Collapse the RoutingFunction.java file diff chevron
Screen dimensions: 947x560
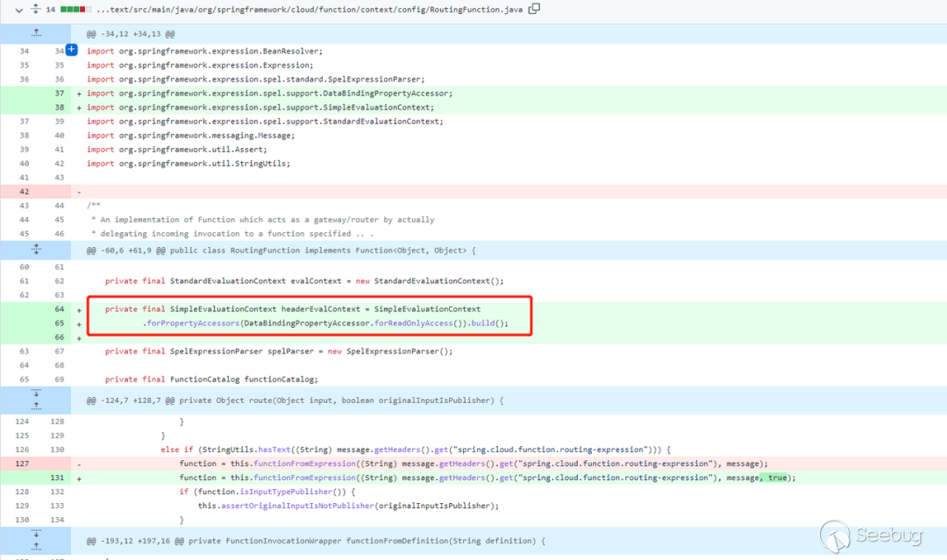click(x=18, y=10)
